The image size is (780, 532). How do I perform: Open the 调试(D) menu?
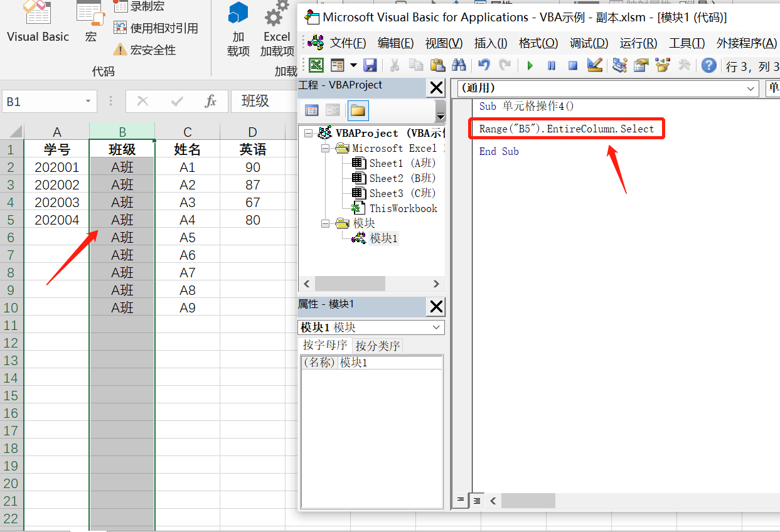coord(589,43)
